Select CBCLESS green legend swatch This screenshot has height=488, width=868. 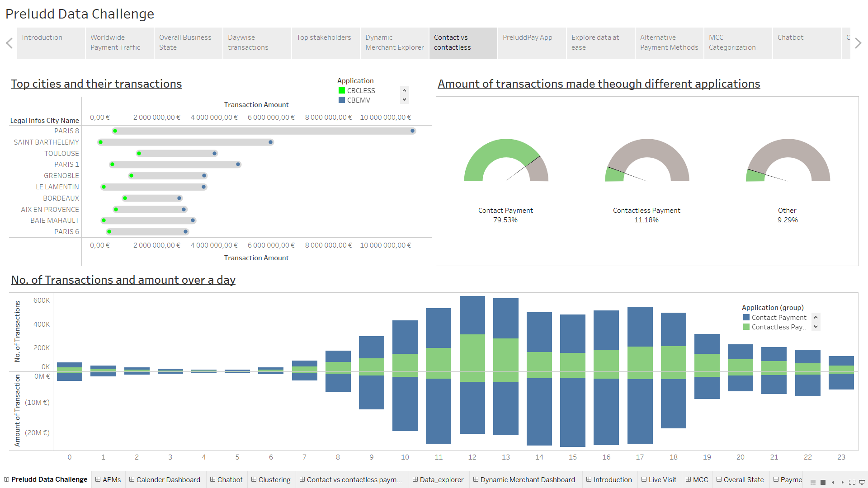tap(342, 90)
